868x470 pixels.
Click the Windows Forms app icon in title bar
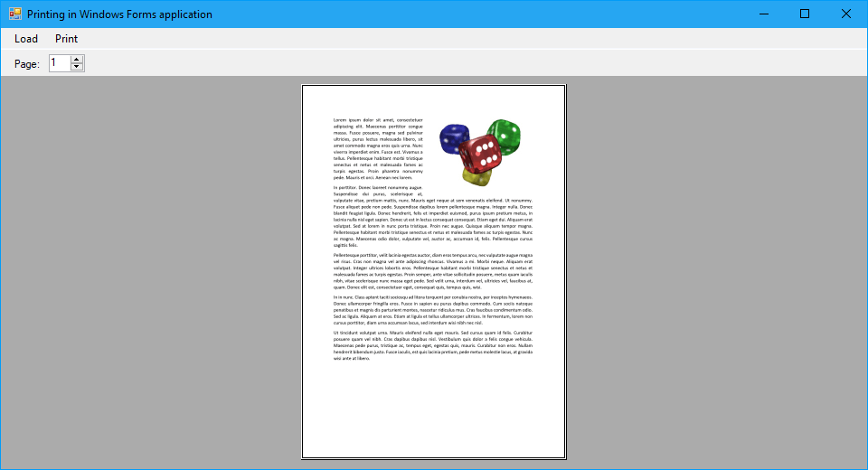point(14,14)
